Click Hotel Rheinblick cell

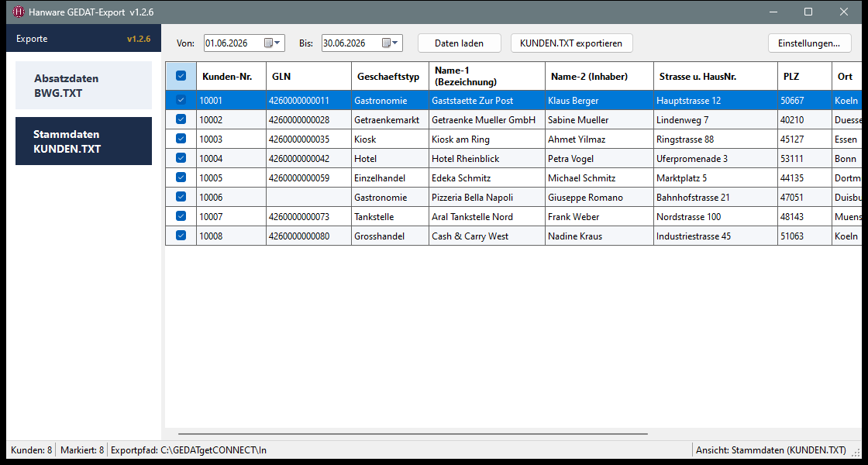487,159
